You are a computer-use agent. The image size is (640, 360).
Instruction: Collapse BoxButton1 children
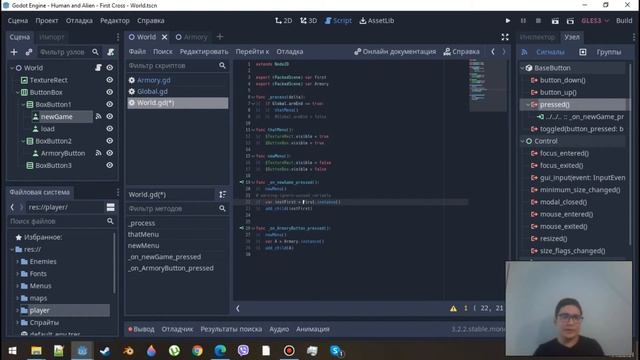23,104
